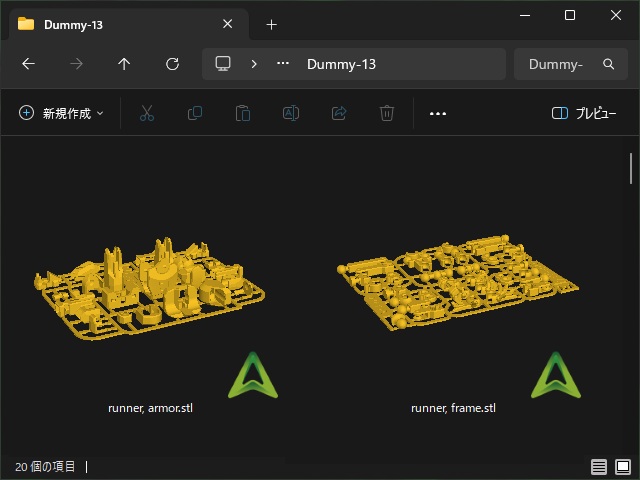Click Dummy-13 in the address bar path

(341, 64)
